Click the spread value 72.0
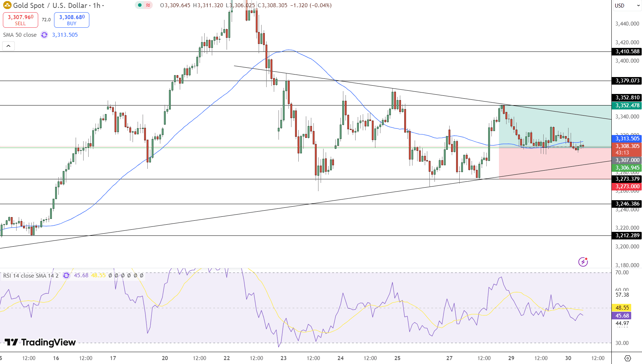 46,20
